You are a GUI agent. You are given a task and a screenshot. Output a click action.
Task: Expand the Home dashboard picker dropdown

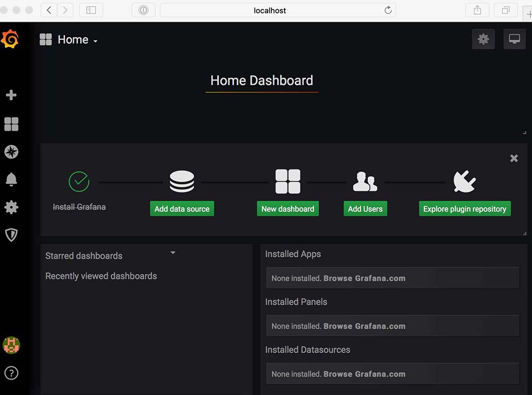coord(69,40)
